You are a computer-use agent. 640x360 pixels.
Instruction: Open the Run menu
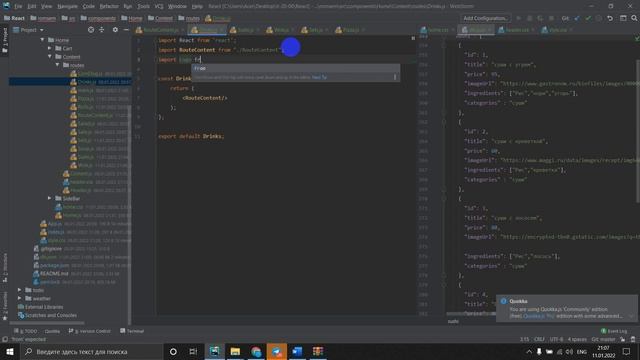[128, 7]
